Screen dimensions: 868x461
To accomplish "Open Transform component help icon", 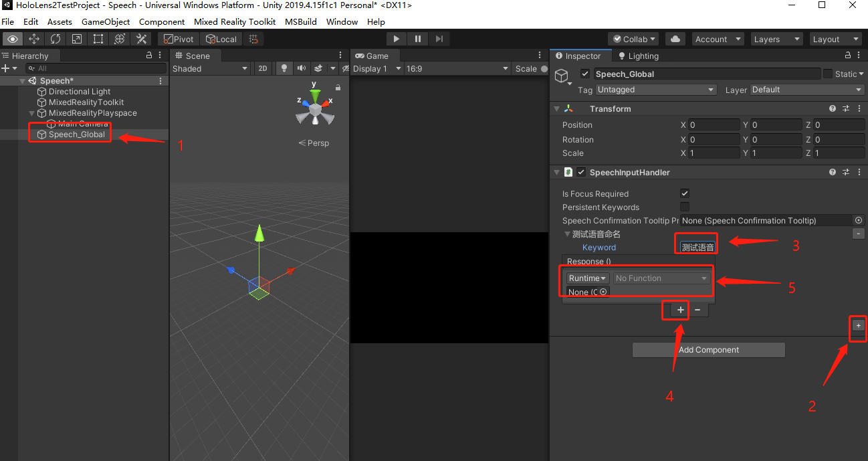I will click(x=833, y=108).
